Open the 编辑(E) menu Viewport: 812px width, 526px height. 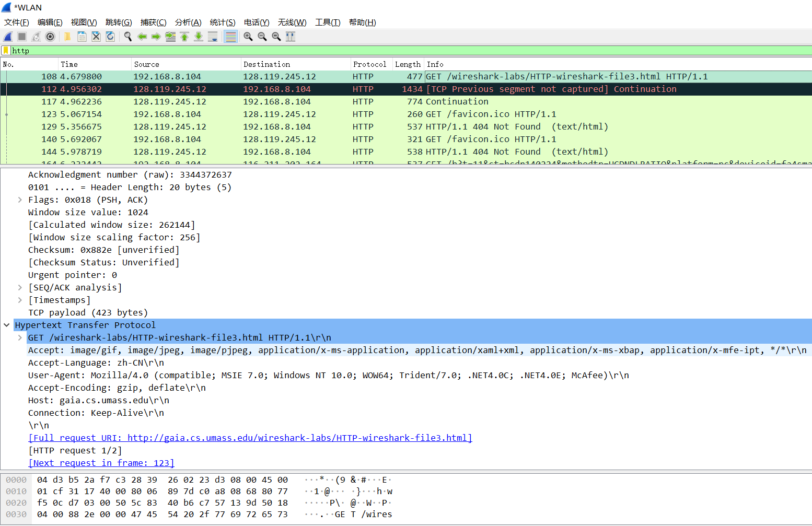click(50, 22)
